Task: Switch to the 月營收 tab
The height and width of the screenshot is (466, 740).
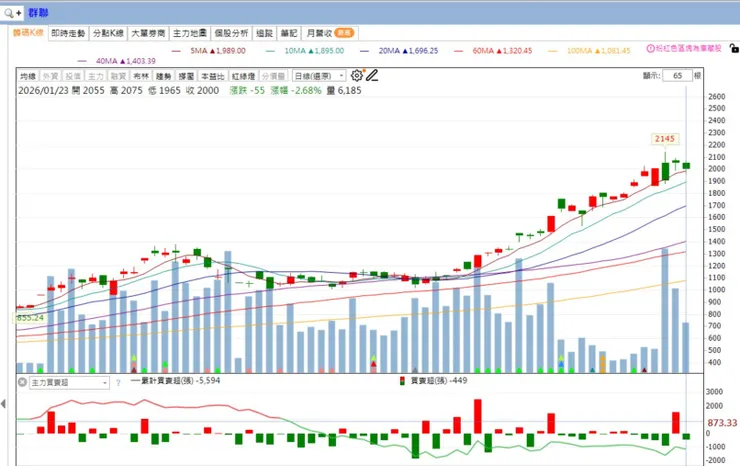Action: point(329,33)
